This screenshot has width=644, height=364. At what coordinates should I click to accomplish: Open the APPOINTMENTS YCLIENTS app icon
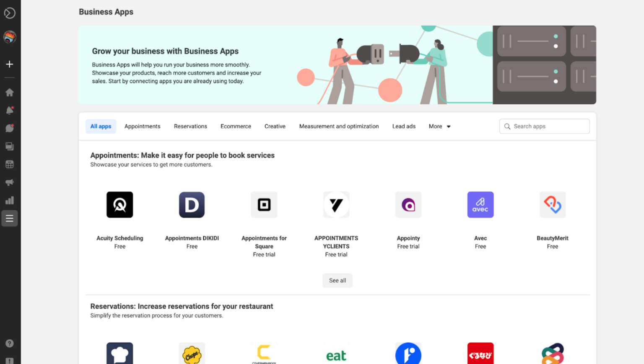[336, 205]
